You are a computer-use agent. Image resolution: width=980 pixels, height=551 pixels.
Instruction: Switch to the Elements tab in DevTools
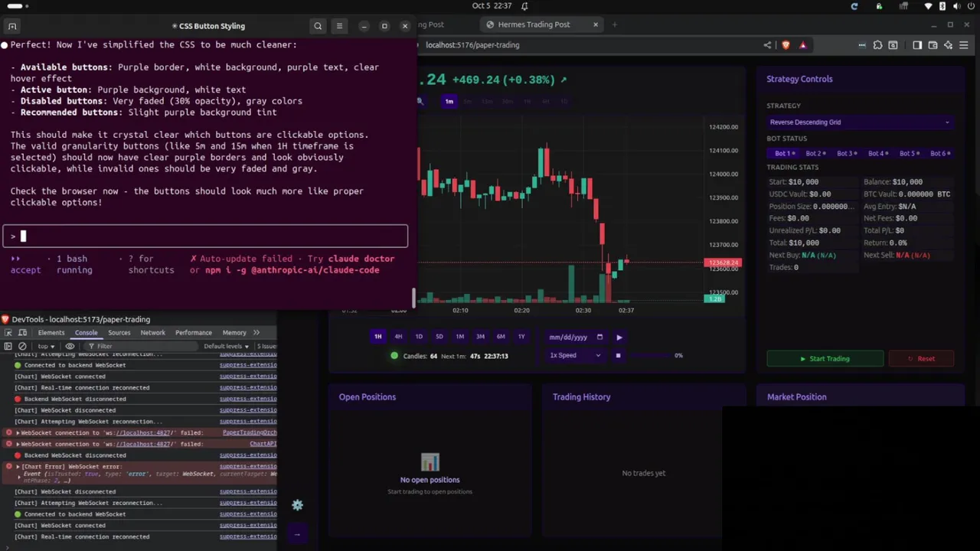coord(51,333)
